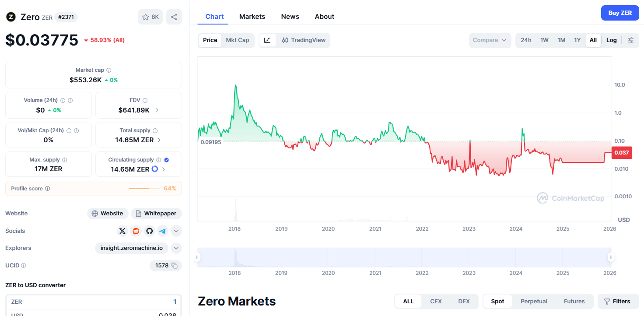Click the Buy ZER button
Screen dimensions: 644x316
click(x=620, y=13)
